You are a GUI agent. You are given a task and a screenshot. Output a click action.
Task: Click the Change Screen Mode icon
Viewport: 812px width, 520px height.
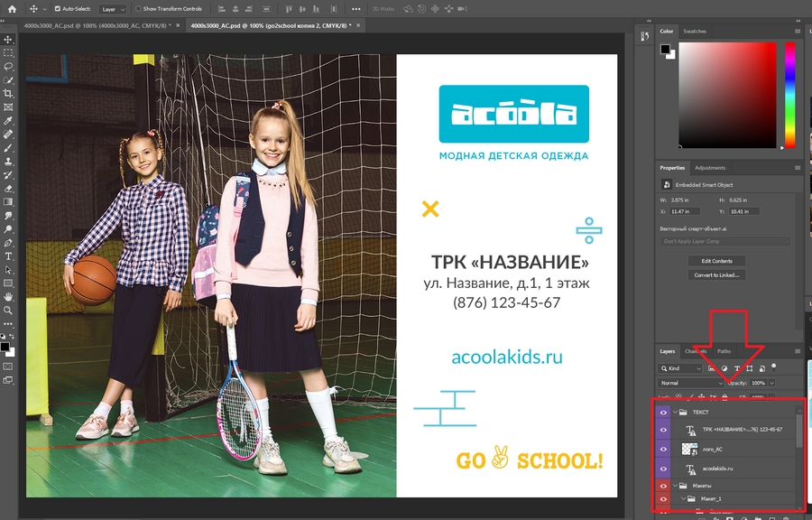pos(8,380)
